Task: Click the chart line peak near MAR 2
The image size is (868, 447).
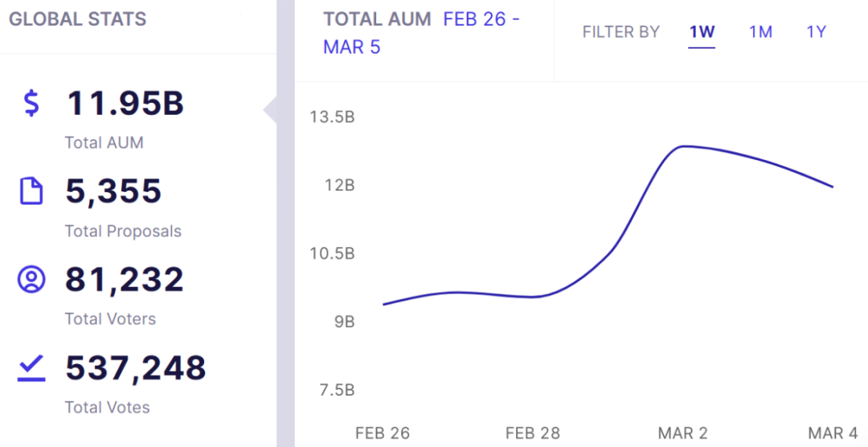Action: [683, 146]
